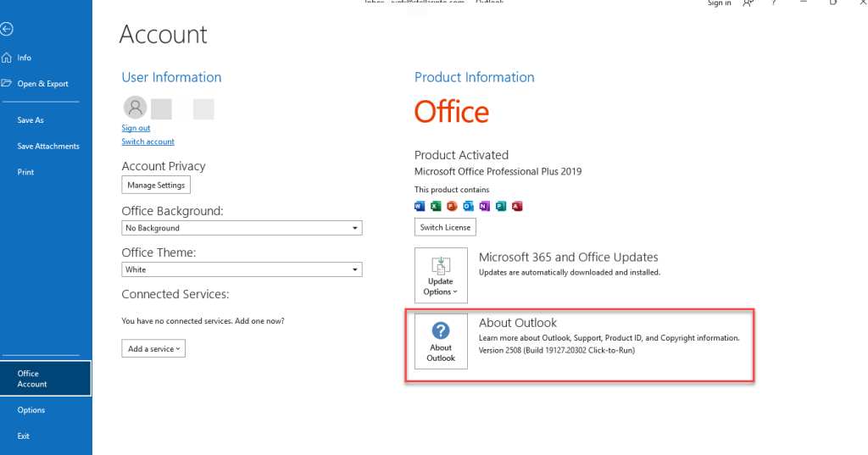Click the PowerPoint app icon
This screenshot has height=455, width=868.
pyautogui.click(x=452, y=206)
